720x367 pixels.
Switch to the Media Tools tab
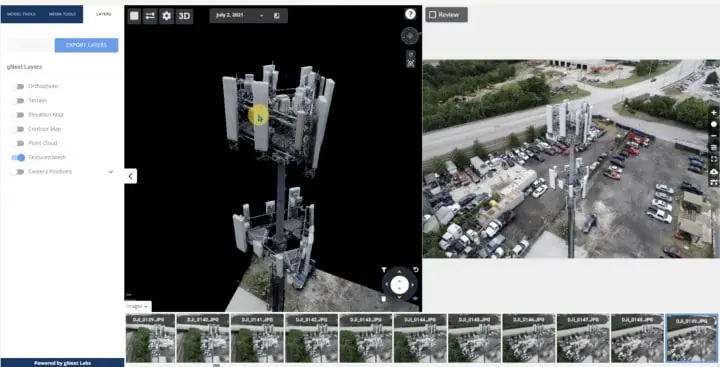tap(62, 14)
